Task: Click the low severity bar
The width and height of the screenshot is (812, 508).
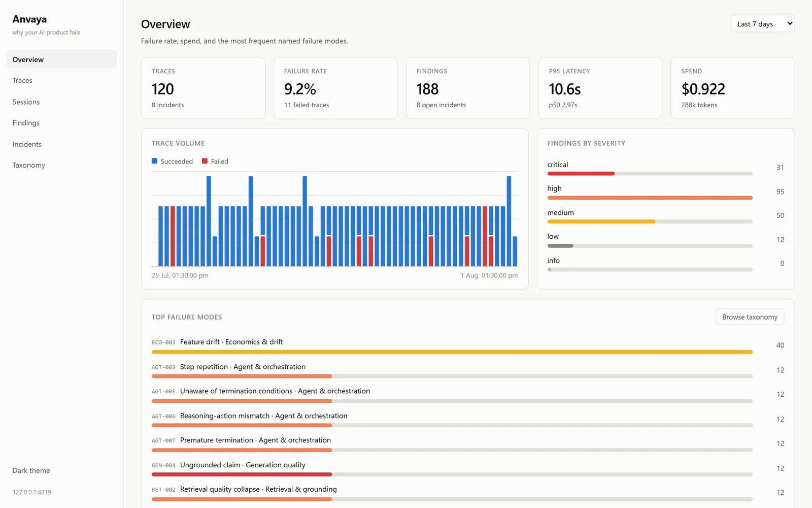Action: 650,246
